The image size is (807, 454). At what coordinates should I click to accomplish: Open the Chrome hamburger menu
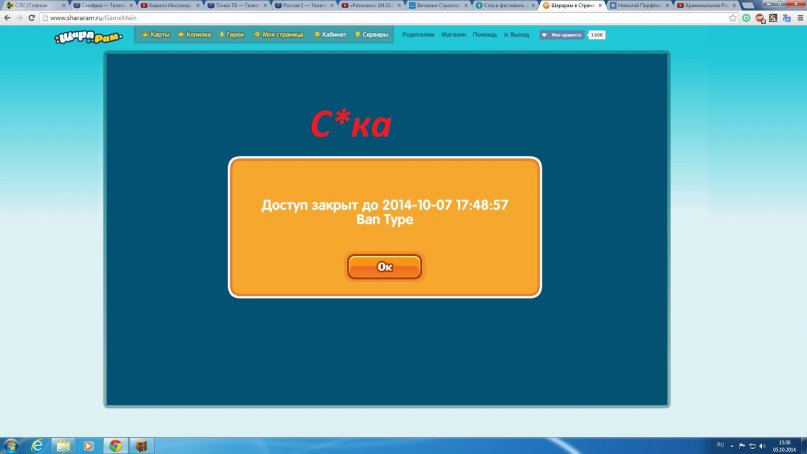[x=800, y=18]
